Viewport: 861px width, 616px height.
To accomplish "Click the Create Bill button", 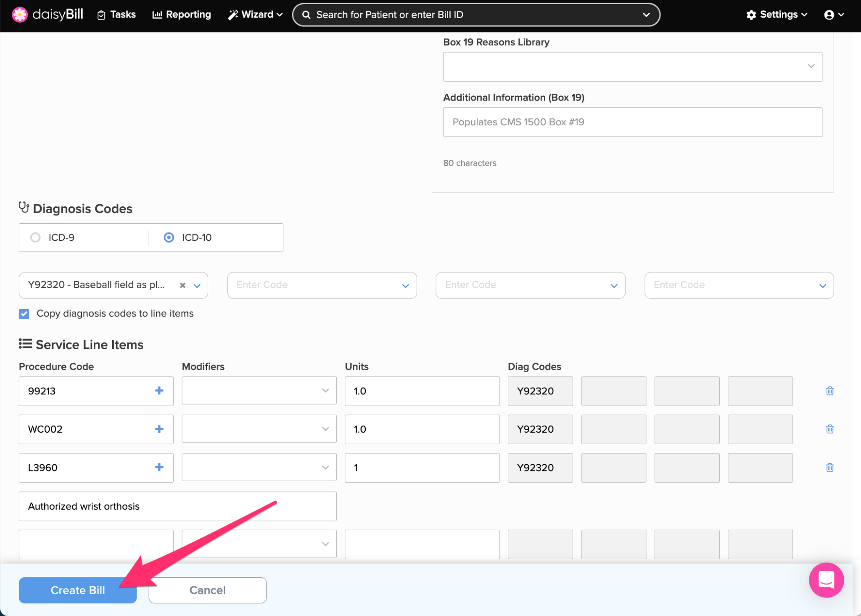I will [x=78, y=590].
